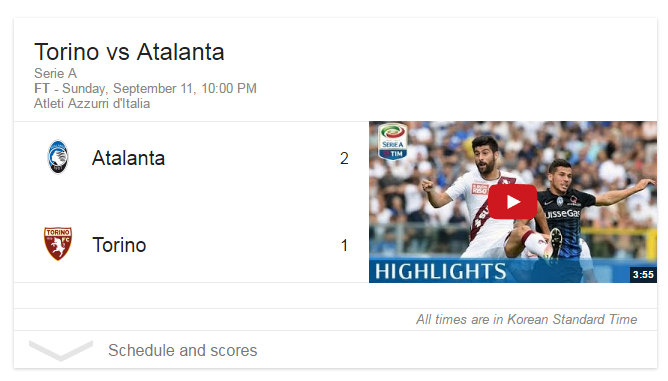Click Atalanta's score of 2

(x=344, y=159)
